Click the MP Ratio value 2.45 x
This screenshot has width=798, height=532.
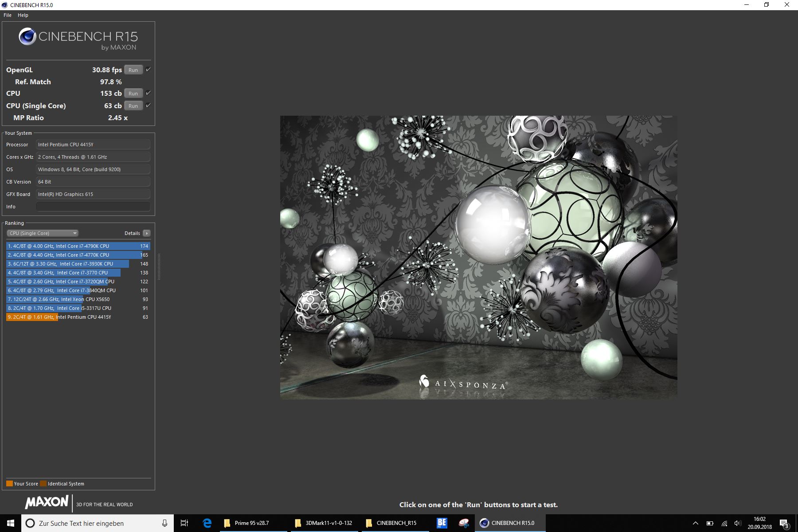pyautogui.click(x=118, y=118)
